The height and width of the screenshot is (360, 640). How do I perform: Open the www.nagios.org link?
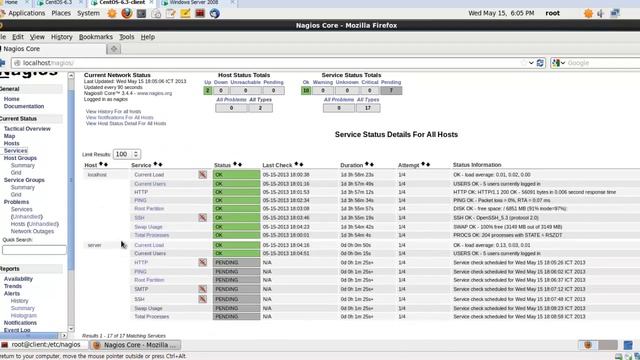pyautogui.click(x=154, y=93)
